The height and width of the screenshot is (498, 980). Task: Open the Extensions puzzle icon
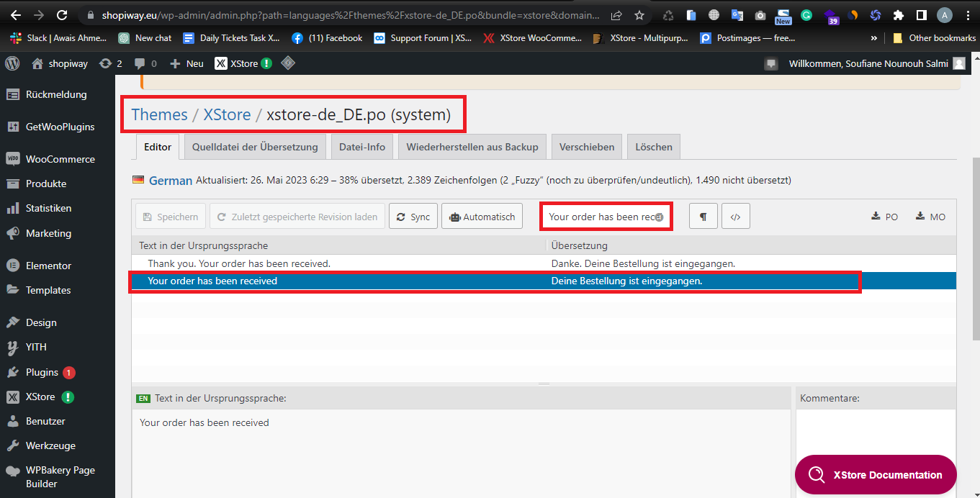click(898, 15)
